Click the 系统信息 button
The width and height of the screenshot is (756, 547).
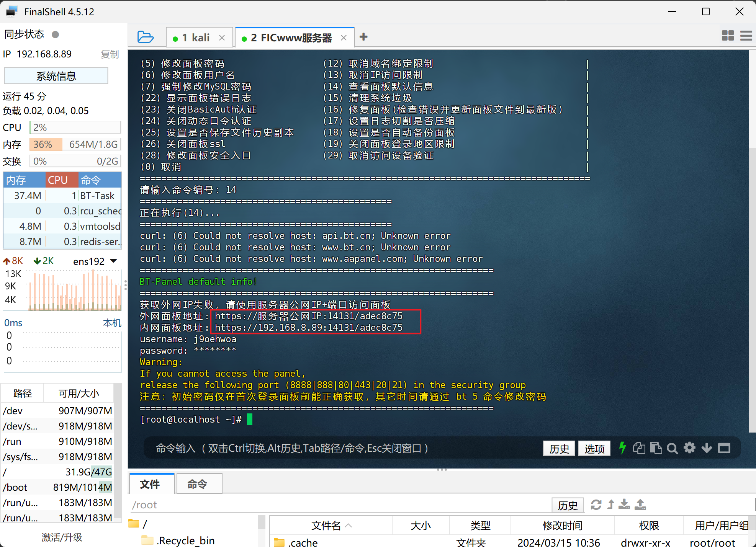pyautogui.click(x=56, y=76)
